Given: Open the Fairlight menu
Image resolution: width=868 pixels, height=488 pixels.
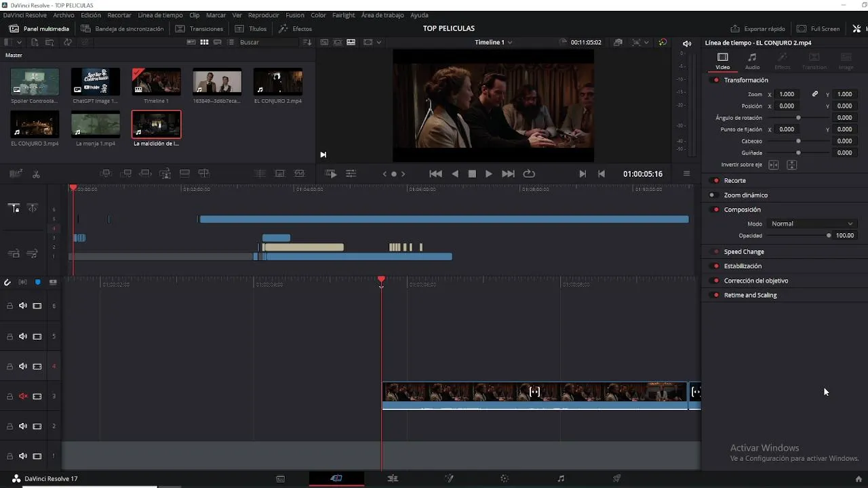Looking at the screenshot, I should [344, 15].
